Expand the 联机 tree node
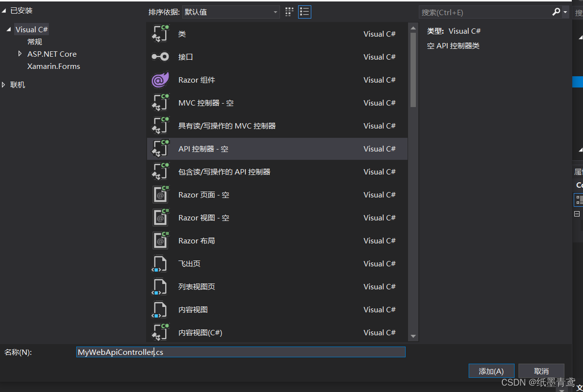 pos(3,85)
